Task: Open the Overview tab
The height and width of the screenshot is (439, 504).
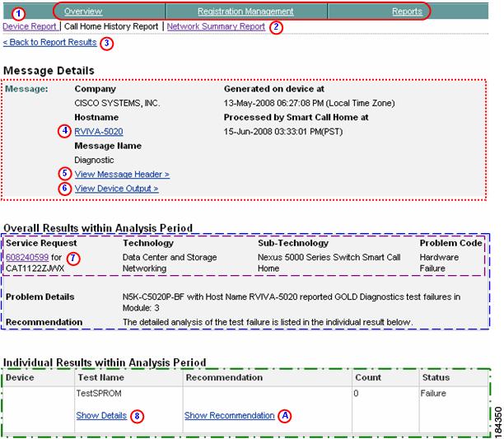Action: point(83,12)
